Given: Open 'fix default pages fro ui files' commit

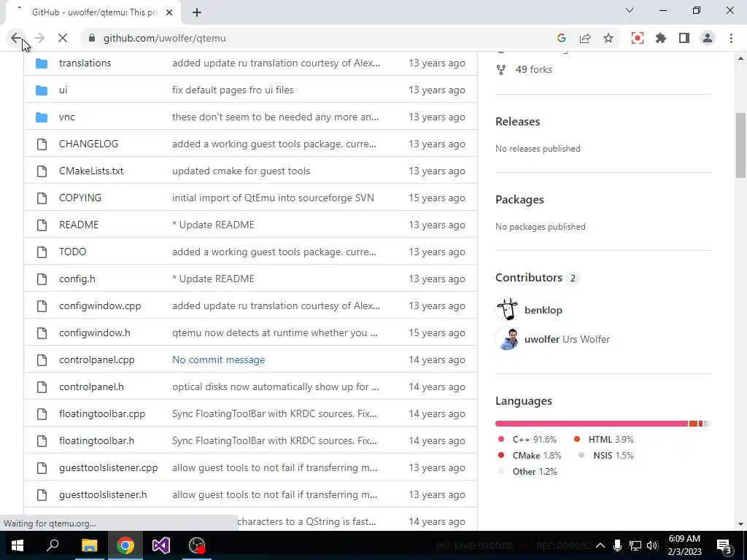Looking at the screenshot, I should [233, 90].
